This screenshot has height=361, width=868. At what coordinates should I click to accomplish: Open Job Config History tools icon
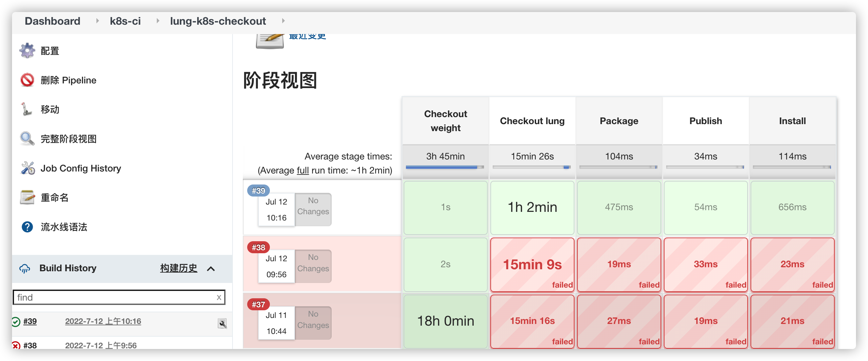point(27,168)
